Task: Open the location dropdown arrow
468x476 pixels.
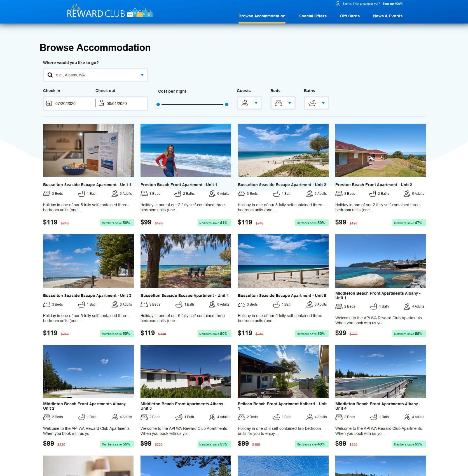Action: coord(142,75)
